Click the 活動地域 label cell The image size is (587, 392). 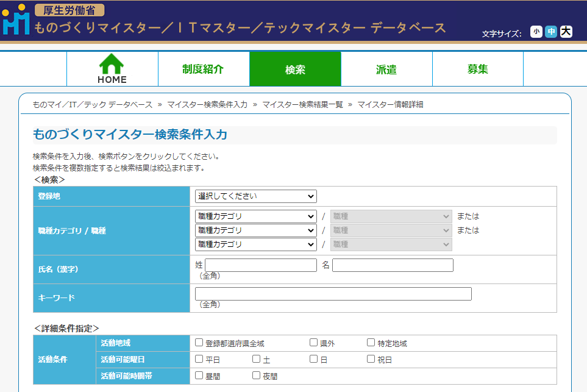click(143, 343)
